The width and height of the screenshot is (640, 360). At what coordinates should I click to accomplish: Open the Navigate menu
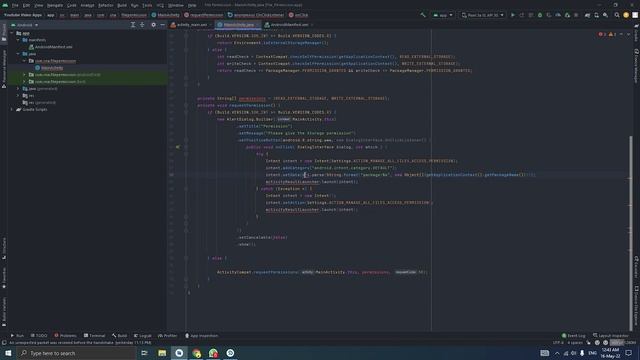pyautogui.click(x=55, y=5)
